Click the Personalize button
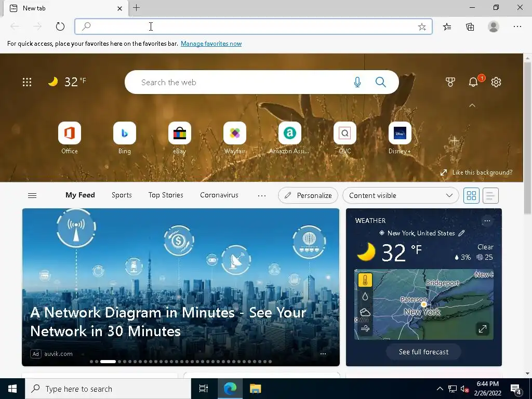Screen dimensions: 532x399 308,195
